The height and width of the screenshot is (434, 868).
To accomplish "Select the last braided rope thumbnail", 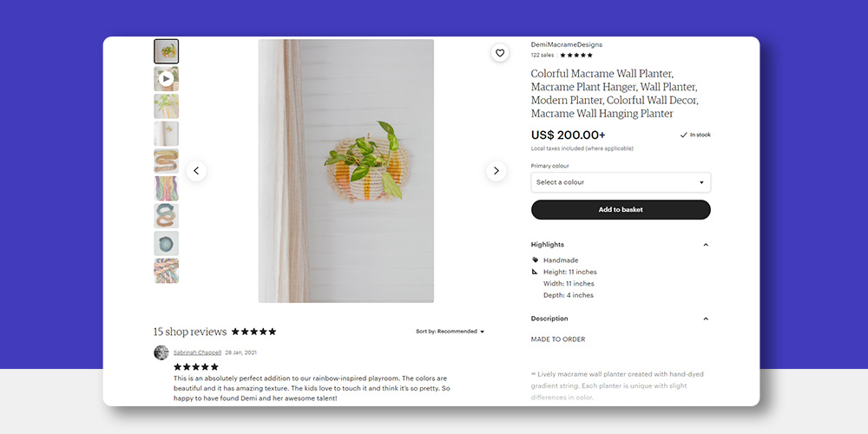I will [x=166, y=271].
